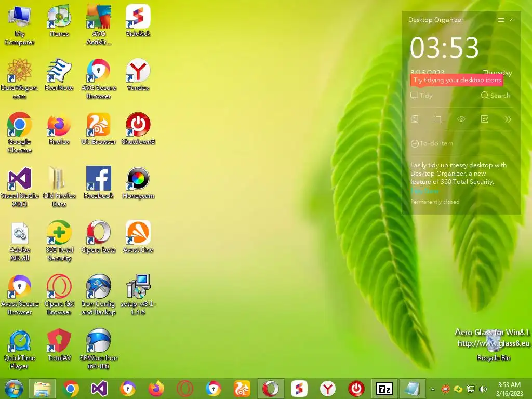Click Tidy in Desktop Organizer

(x=422, y=96)
